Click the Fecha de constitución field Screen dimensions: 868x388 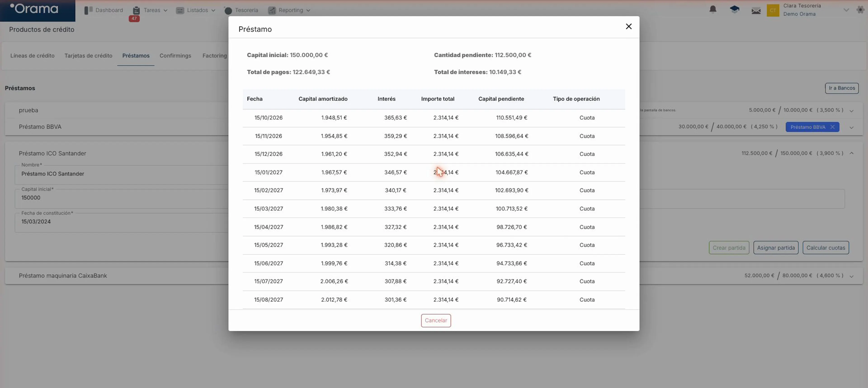[121, 222]
